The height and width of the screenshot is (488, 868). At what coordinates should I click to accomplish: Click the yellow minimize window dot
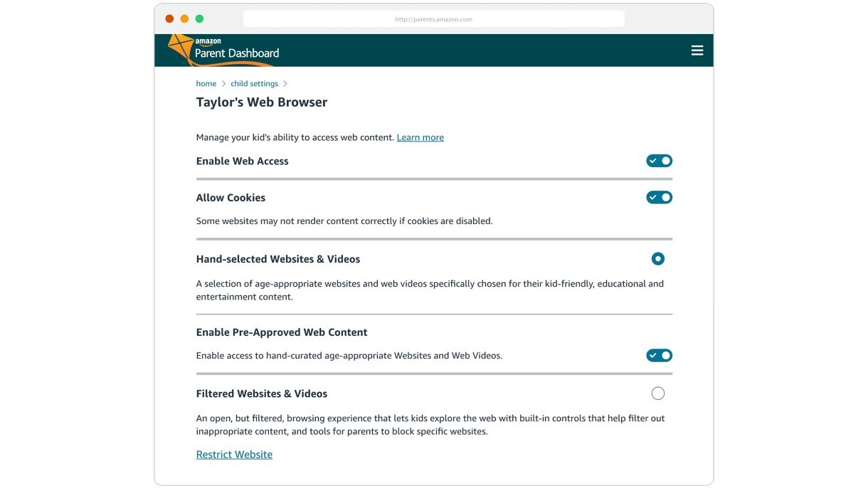coord(184,18)
